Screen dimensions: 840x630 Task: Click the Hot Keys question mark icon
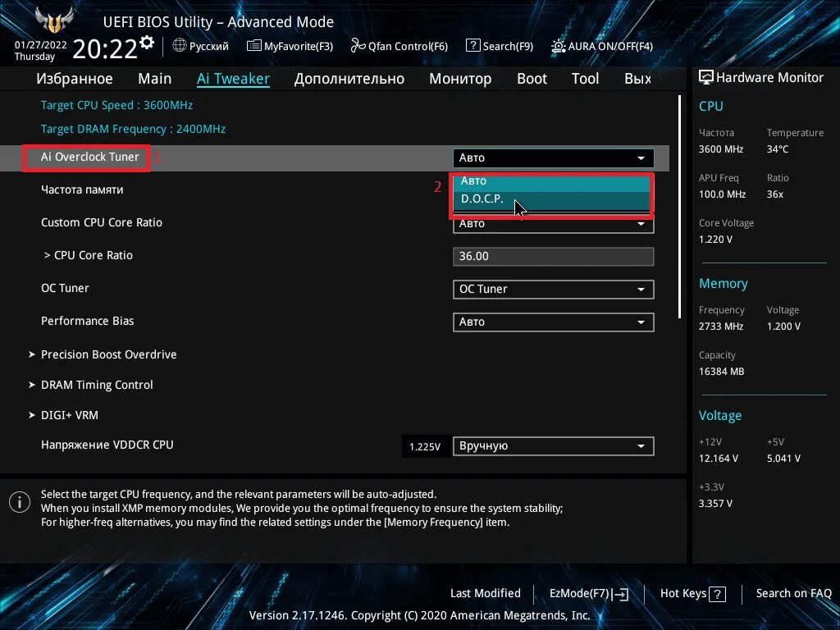point(717,594)
